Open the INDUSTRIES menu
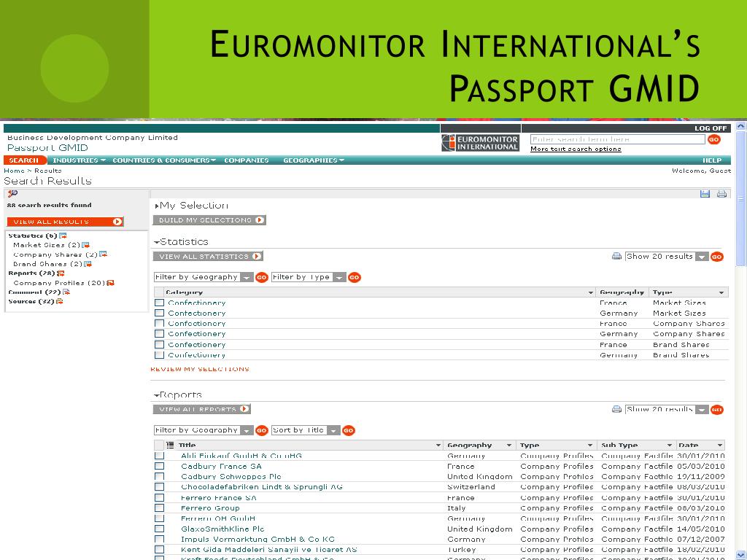This screenshot has height=560, width=747. 79,160
